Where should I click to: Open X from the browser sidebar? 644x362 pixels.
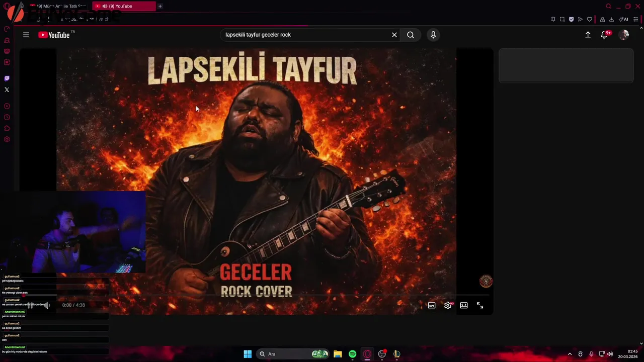click(x=7, y=89)
